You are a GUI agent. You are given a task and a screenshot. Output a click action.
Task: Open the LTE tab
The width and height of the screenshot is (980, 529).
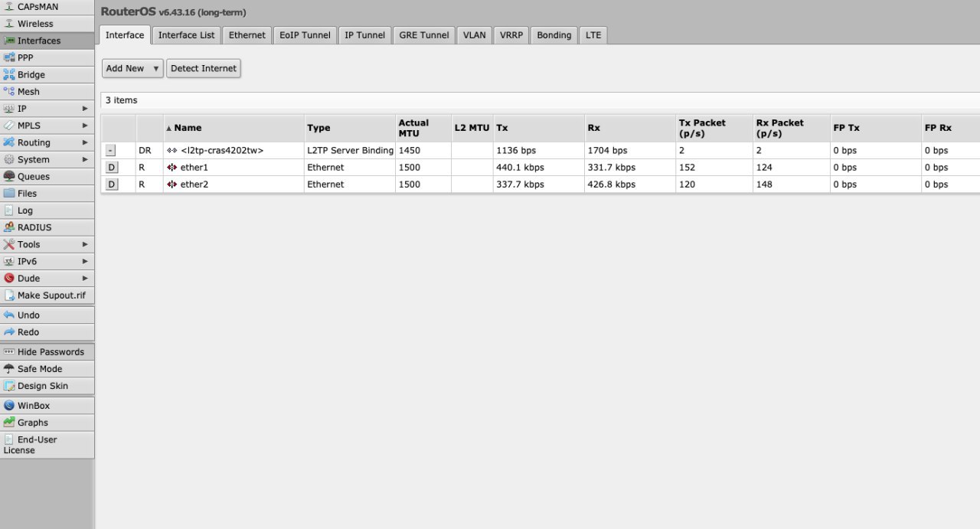click(x=593, y=35)
